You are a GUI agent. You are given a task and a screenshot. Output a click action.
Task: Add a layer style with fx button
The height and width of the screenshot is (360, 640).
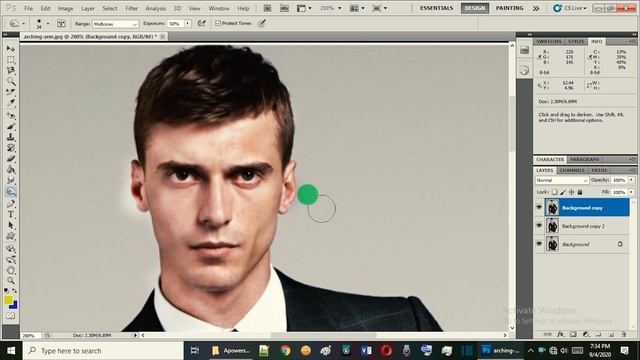tap(561, 334)
